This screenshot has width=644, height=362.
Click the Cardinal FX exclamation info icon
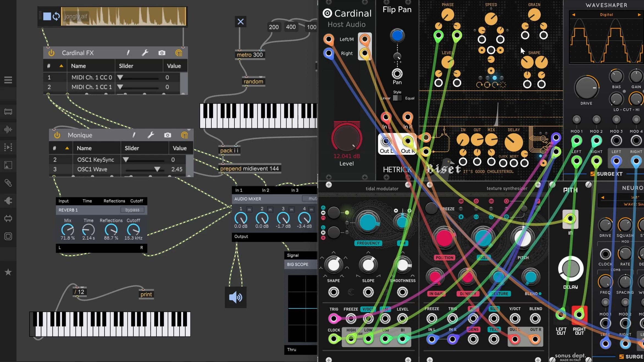click(128, 53)
